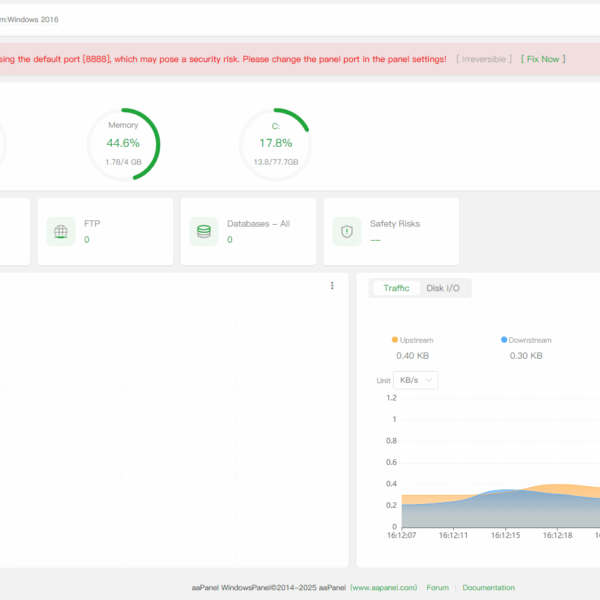Visit the www.aapanel.com footer link
Viewport: 600px width, 600px height.
(x=384, y=588)
